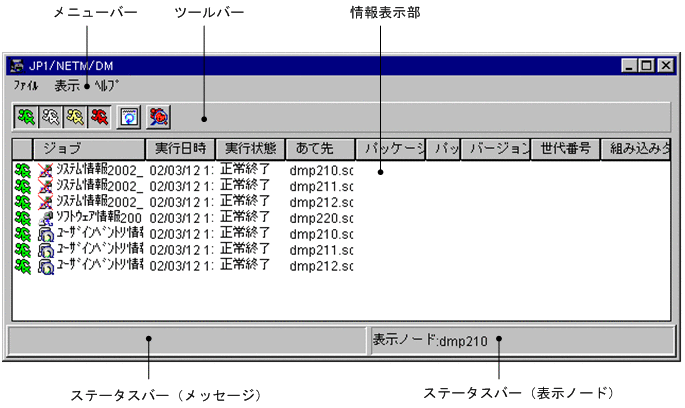Click the job icon beside ソフトウェア情報200

(x=45, y=218)
